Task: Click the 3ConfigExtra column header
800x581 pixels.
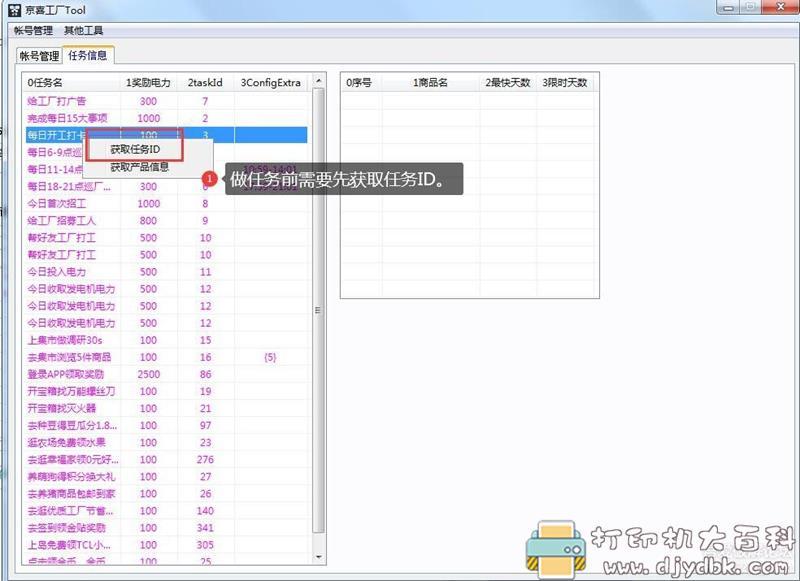Action: (270, 83)
